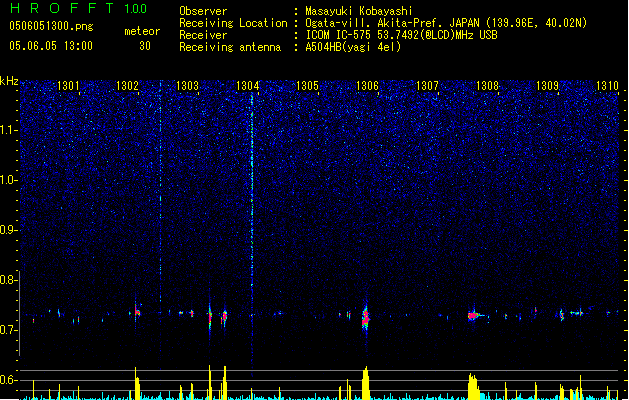The width and height of the screenshot is (629, 400).
Task: Click the 1309 time marker
Action: tap(547, 85)
